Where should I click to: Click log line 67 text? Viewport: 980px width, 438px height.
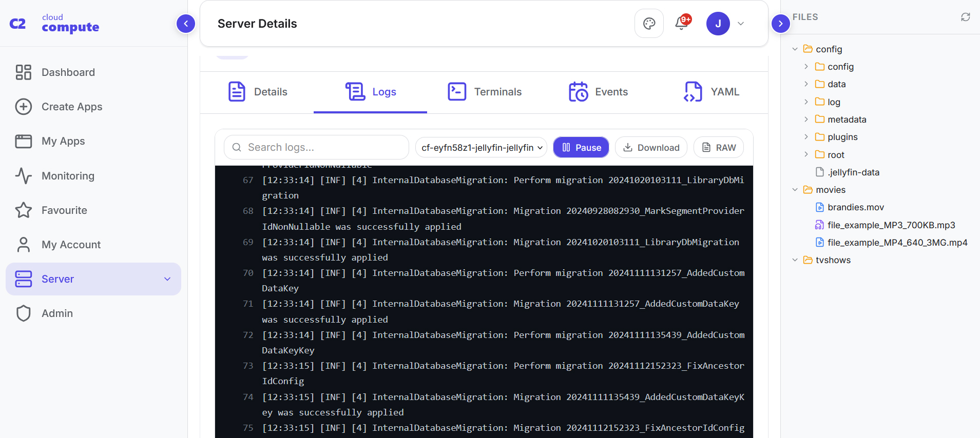click(503, 188)
